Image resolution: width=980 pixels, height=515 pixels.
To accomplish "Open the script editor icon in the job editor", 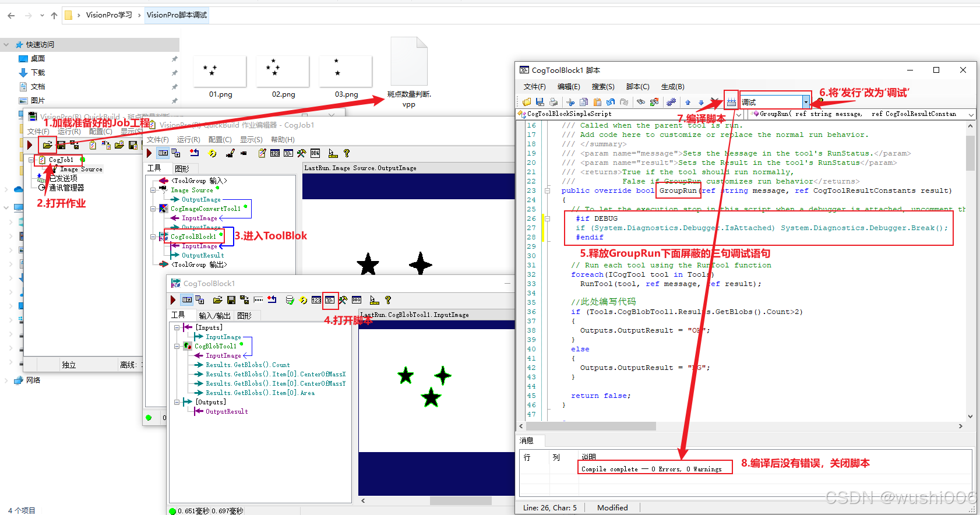I will click(288, 153).
